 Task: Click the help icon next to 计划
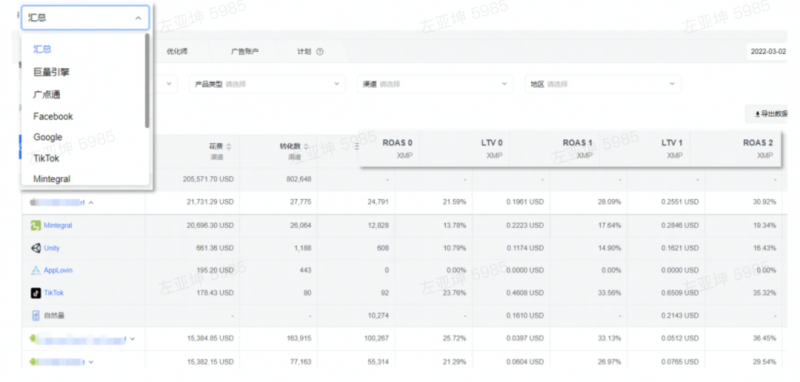(x=320, y=52)
